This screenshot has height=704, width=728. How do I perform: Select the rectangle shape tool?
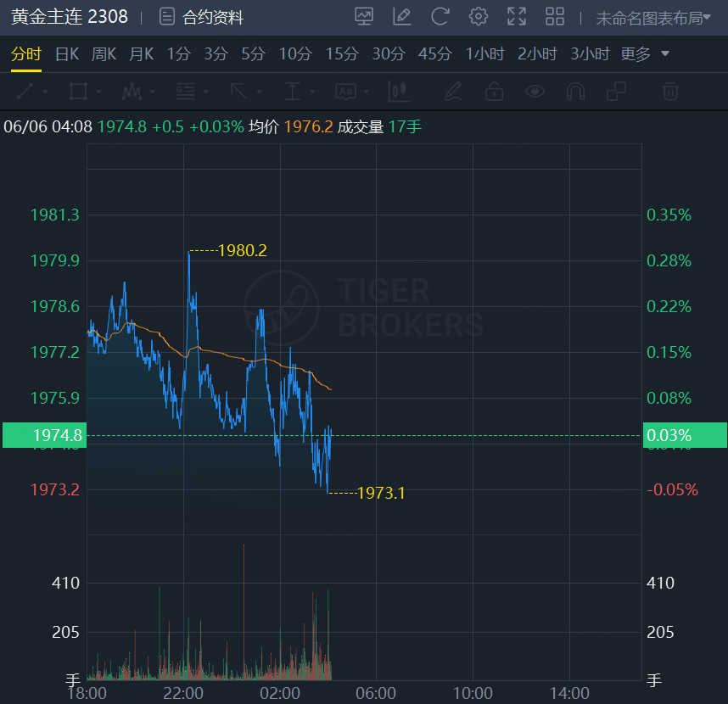tap(78, 92)
